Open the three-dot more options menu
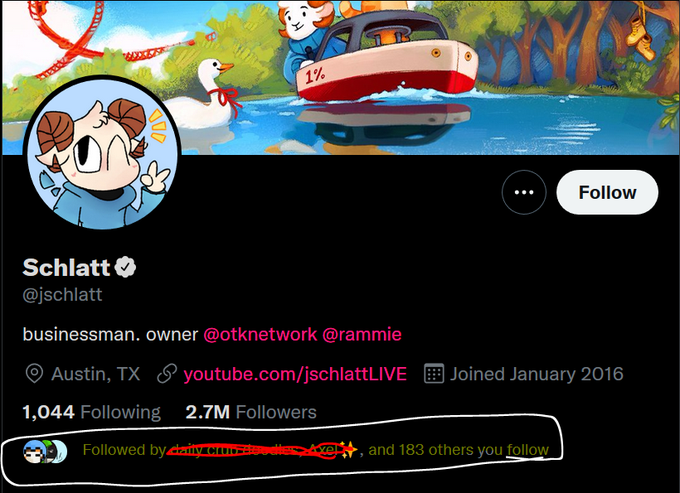This screenshot has width=680, height=493. pos(524,192)
